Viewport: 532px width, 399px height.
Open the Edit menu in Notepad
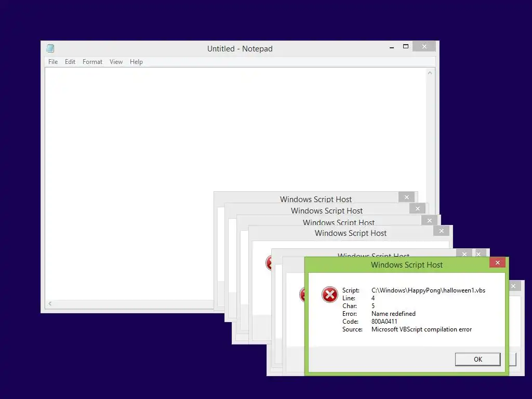coord(70,62)
